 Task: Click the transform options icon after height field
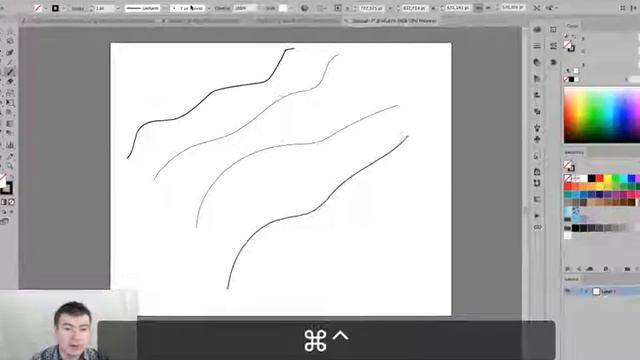(x=537, y=8)
